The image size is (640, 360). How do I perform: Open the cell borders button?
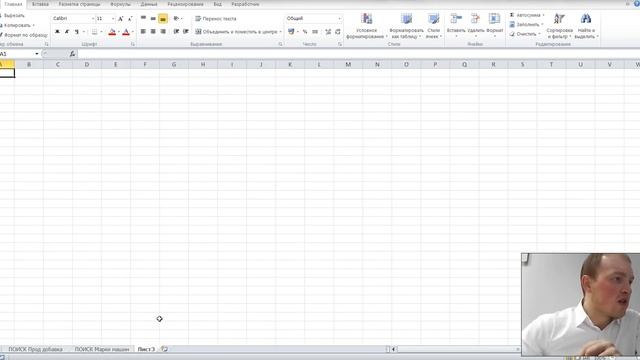[x=94, y=32]
